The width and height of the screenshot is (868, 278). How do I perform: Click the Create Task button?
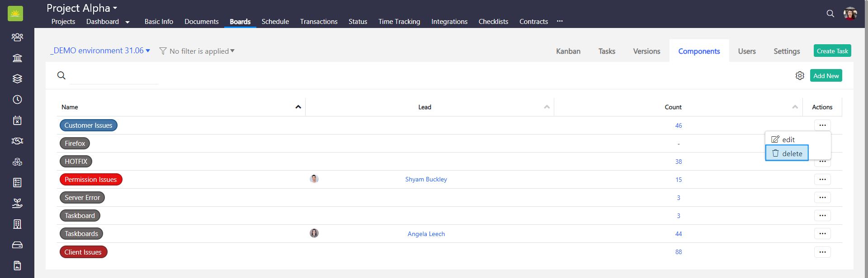[x=832, y=51]
